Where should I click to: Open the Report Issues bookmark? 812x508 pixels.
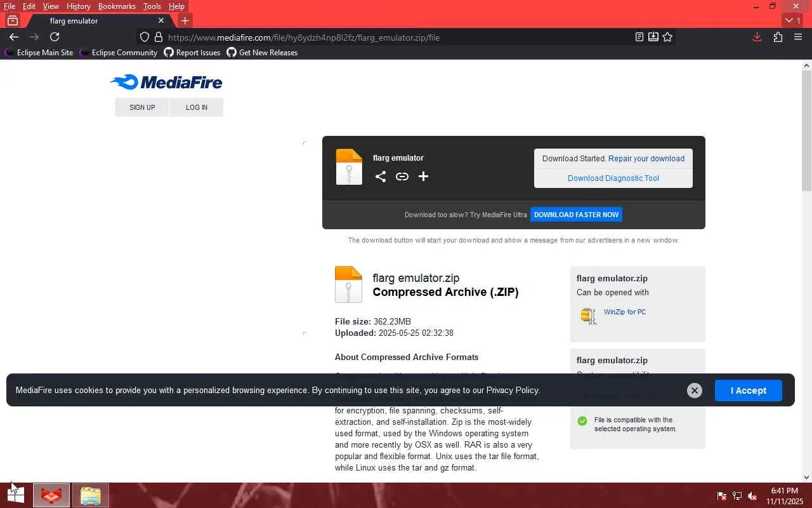[x=192, y=53]
